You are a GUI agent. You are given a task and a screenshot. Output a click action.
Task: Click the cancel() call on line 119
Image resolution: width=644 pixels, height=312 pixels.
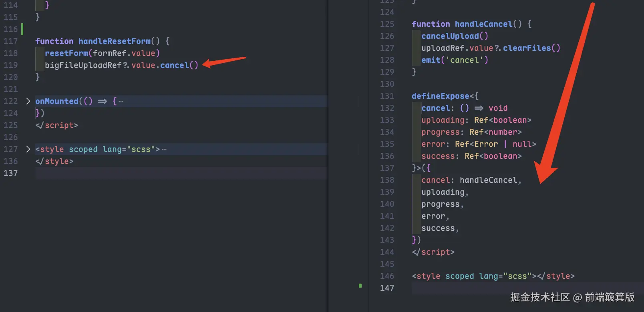click(179, 65)
